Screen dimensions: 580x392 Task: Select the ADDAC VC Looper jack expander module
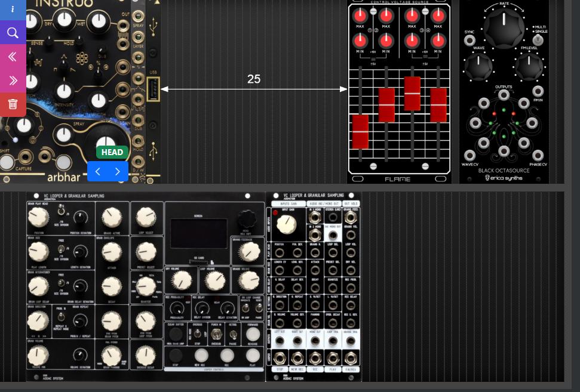314,287
